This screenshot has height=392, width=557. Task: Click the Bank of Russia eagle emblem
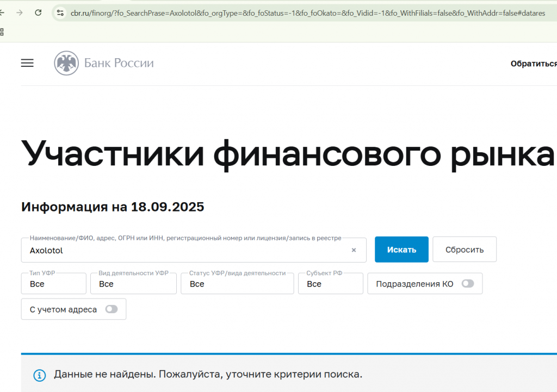click(x=66, y=63)
